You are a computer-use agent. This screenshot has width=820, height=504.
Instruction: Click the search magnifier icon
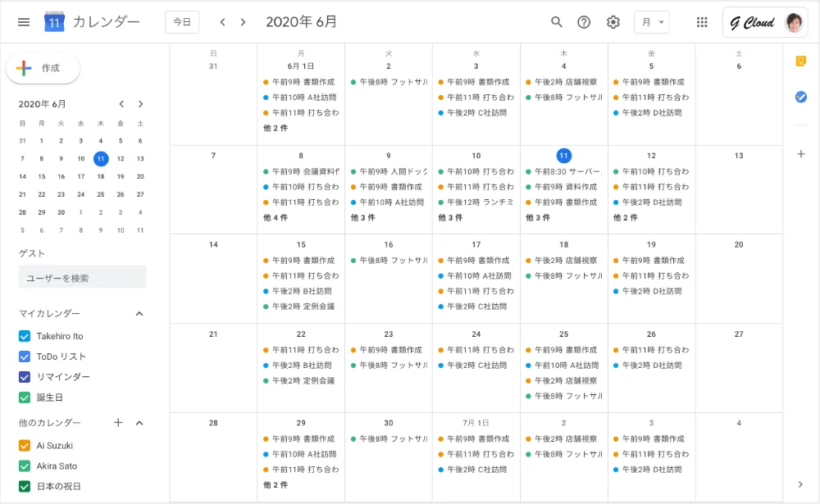[x=557, y=22]
